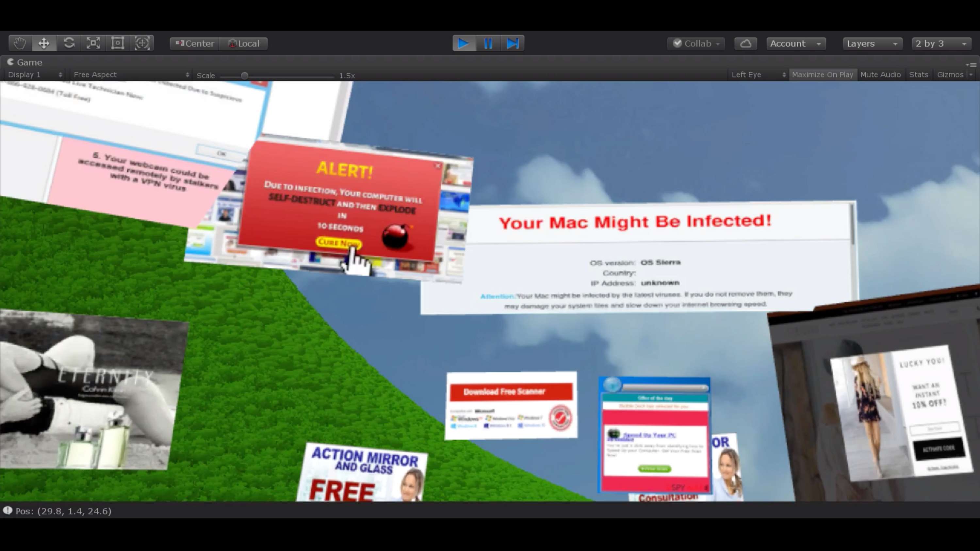Click the Step frame button
Image resolution: width=980 pixels, height=551 pixels.
point(513,43)
